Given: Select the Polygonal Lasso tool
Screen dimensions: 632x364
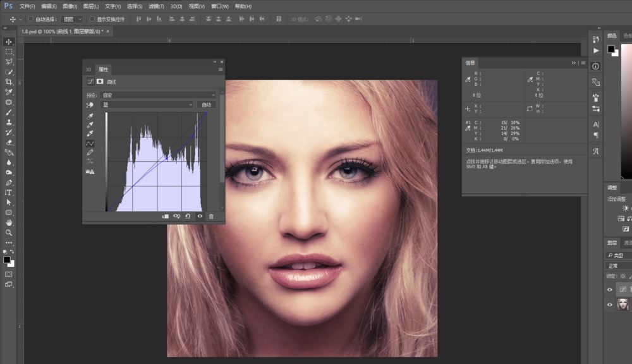Looking at the screenshot, I should tap(9, 62).
